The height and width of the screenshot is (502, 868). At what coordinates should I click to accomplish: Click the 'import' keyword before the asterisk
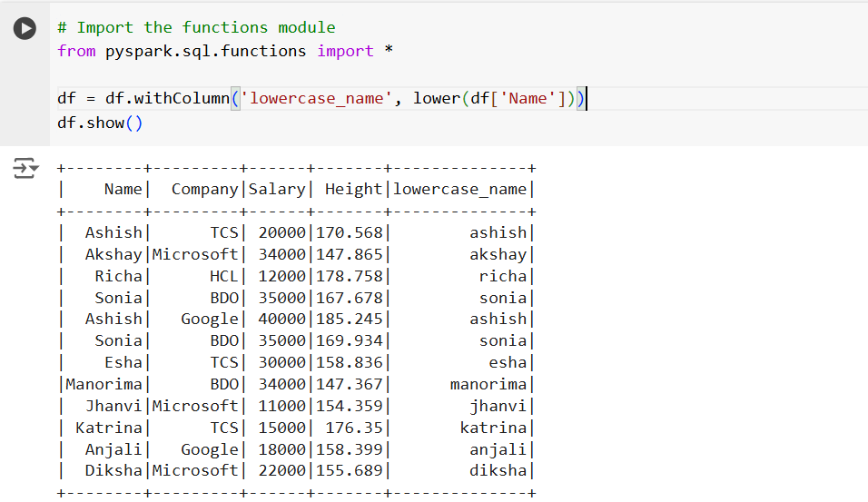[x=345, y=51]
